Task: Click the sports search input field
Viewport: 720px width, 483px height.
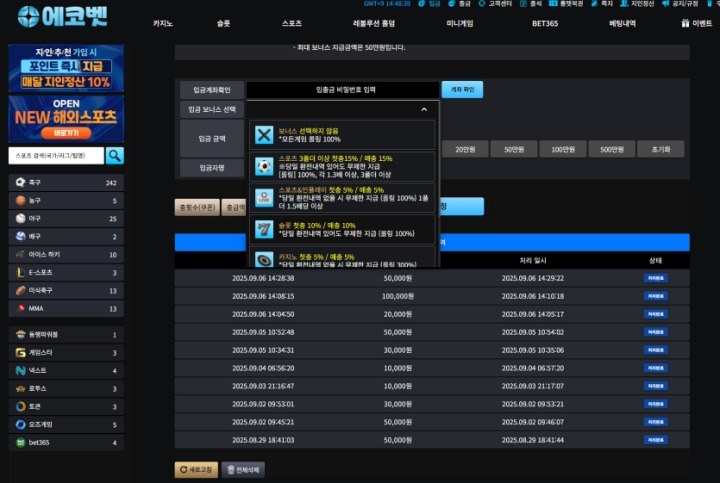Action: (57, 156)
